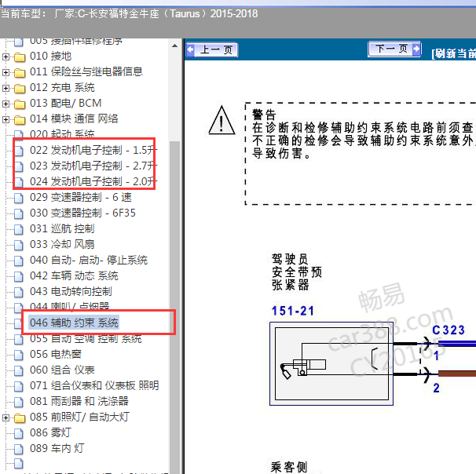Click component reference 151-21
Viewport: 476px width, 474px height.
293,311
